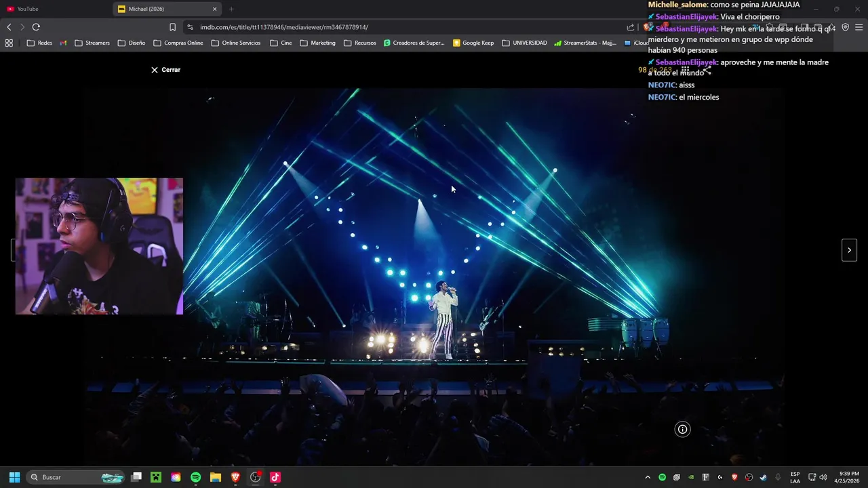The width and height of the screenshot is (868, 488).
Task: Click the Spotify system tray icon
Action: pyautogui.click(x=663, y=477)
